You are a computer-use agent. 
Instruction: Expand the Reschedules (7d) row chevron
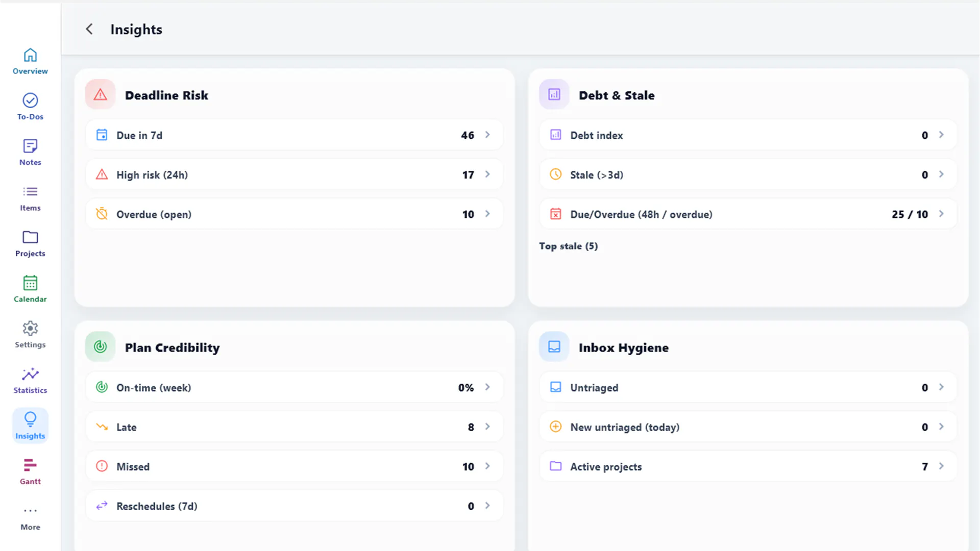pyautogui.click(x=487, y=506)
